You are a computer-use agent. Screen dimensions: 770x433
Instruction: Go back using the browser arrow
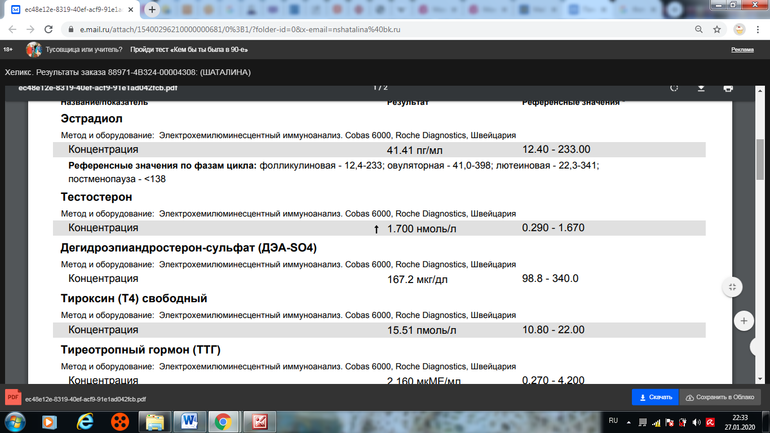pyautogui.click(x=14, y=28)
